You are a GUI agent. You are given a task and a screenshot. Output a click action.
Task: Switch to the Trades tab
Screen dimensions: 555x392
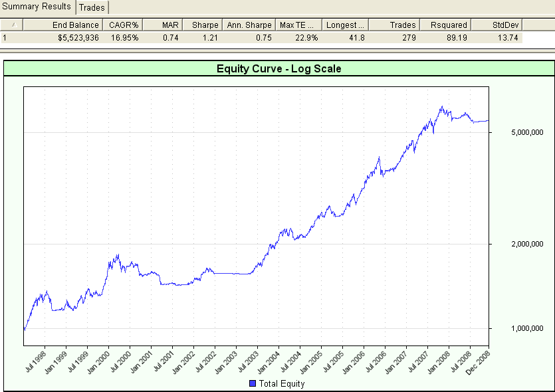tap(92, 8)
